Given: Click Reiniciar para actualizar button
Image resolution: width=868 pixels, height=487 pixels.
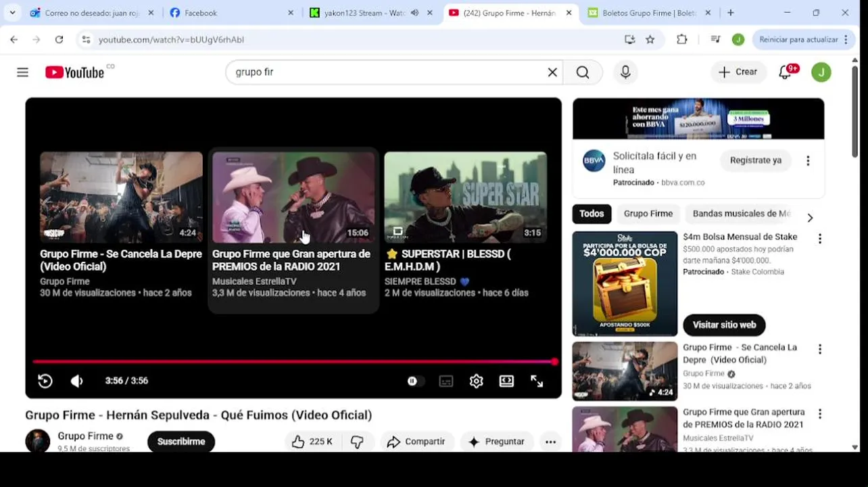Looking at the screenshot, I should click(x=804, y=39).
